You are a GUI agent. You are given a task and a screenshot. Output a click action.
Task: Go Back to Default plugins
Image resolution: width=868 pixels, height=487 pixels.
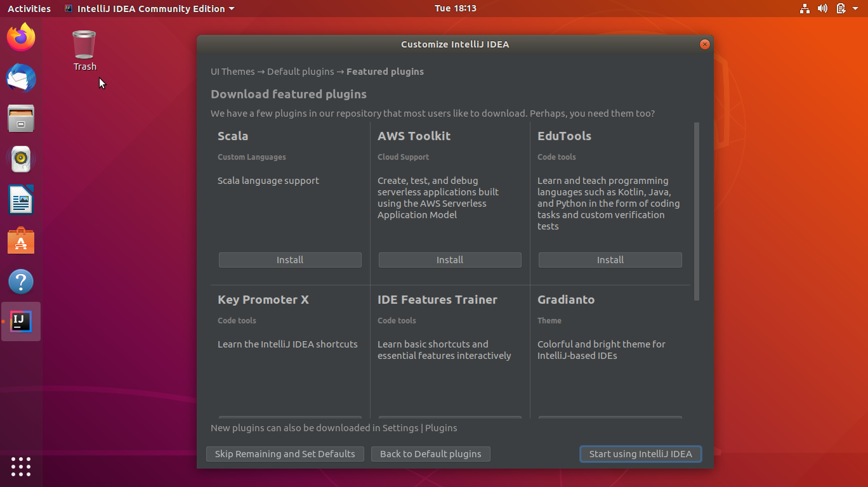[x=430, y=453]
